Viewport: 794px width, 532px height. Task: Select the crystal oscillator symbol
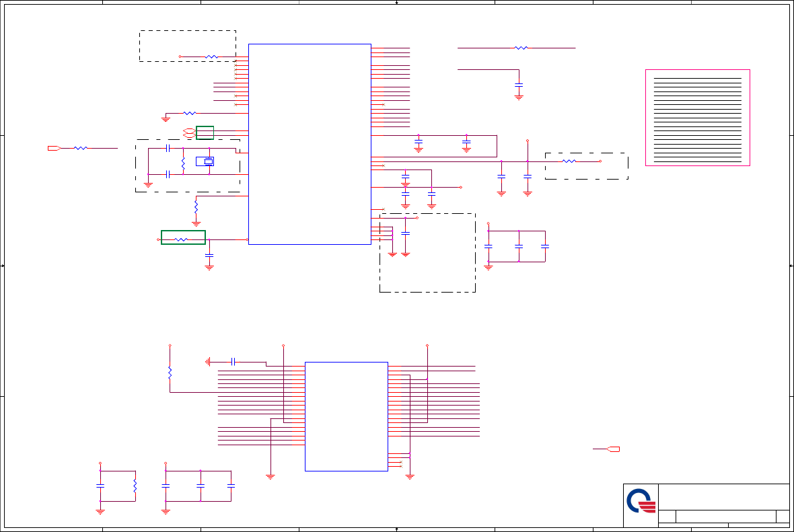(205, 161)
